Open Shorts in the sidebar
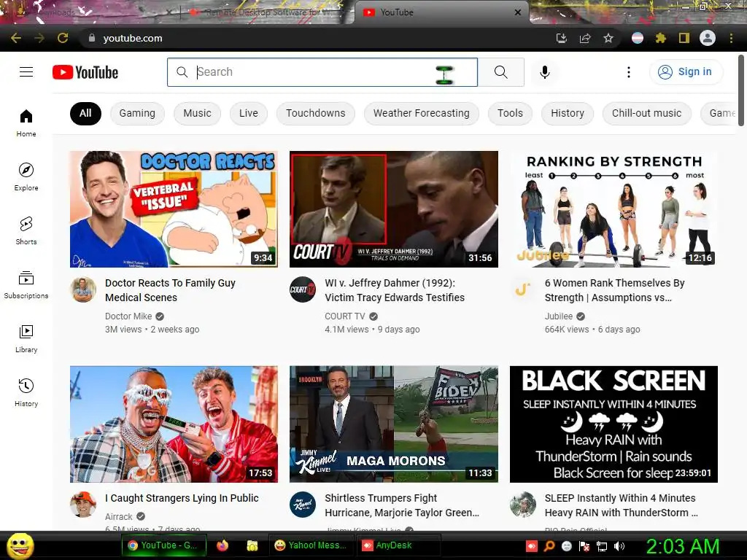This screenshot has width=747, height=560. pos(26,230)
